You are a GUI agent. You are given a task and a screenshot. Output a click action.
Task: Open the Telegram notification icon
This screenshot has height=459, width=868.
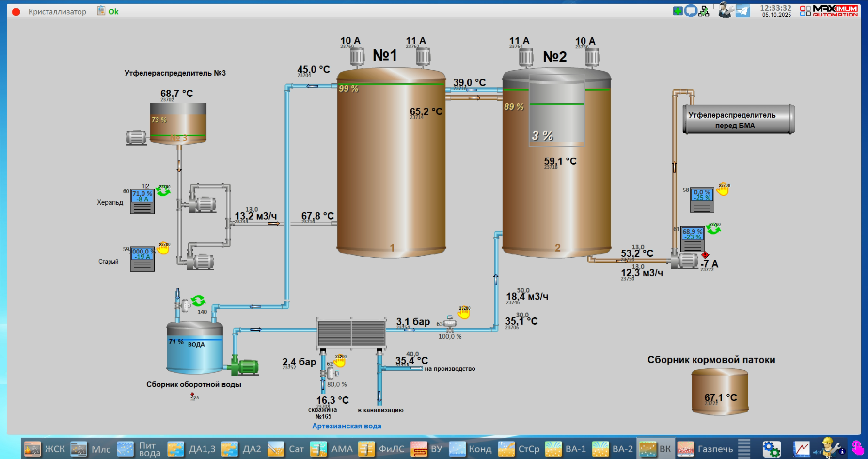click(742, 11)
